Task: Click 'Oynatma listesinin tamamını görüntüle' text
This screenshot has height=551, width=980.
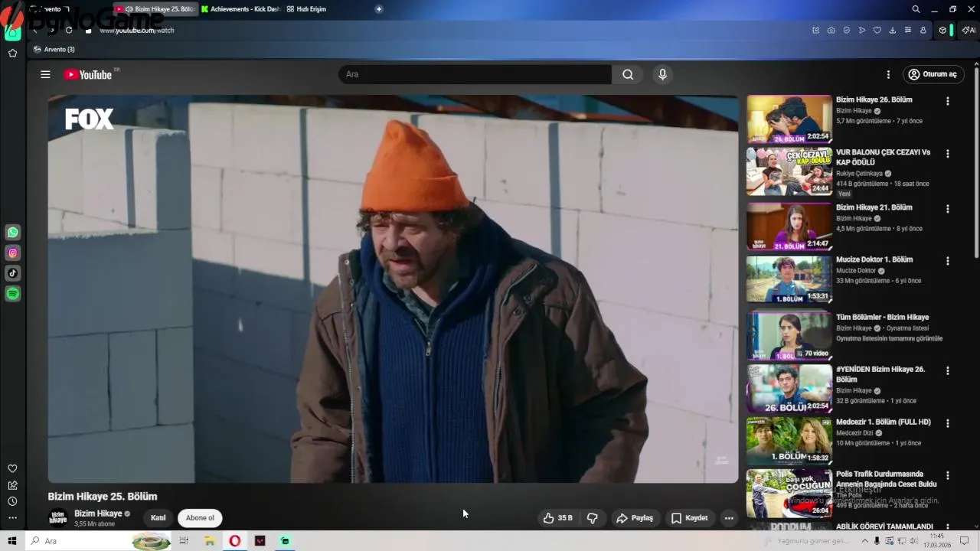Action: [x=889, y=338]
